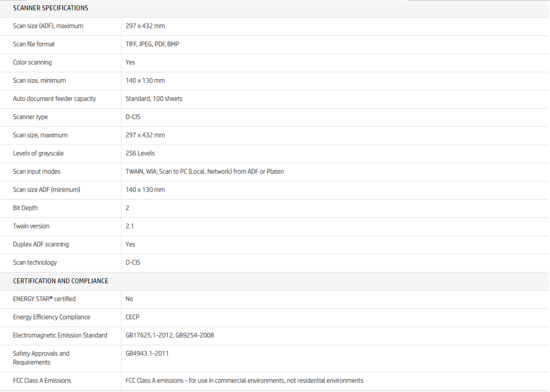The height and width of the screenshot is (392, 550).
Task: Select the TWAIN, WIA scan input modes text
Action: click(x=205, y=172)
